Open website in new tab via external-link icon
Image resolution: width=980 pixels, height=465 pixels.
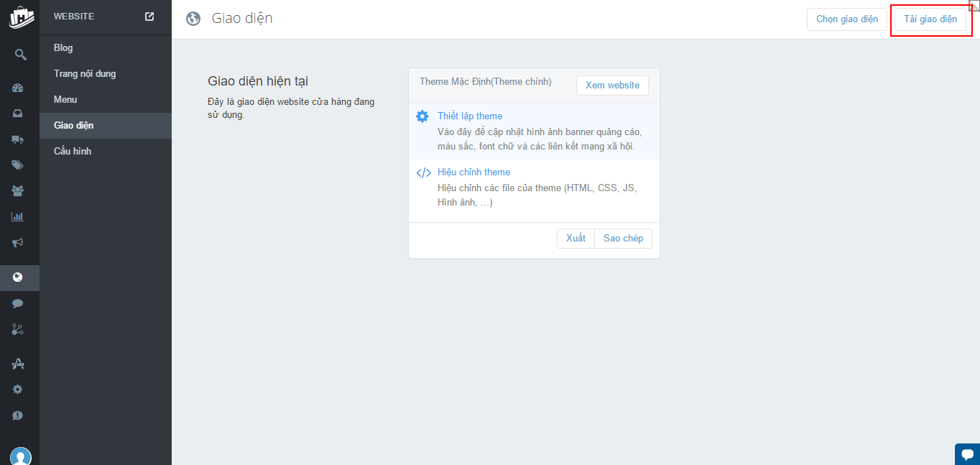point(149,17)
